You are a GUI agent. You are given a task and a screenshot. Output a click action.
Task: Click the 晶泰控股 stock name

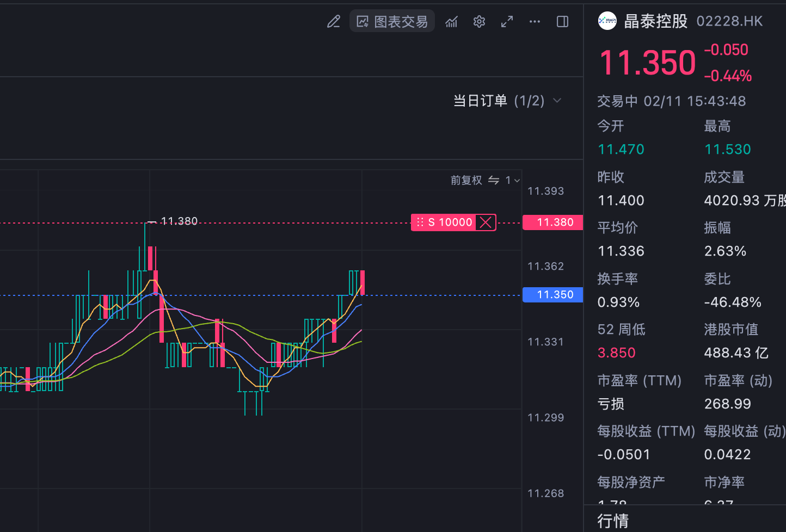point(655,21)
